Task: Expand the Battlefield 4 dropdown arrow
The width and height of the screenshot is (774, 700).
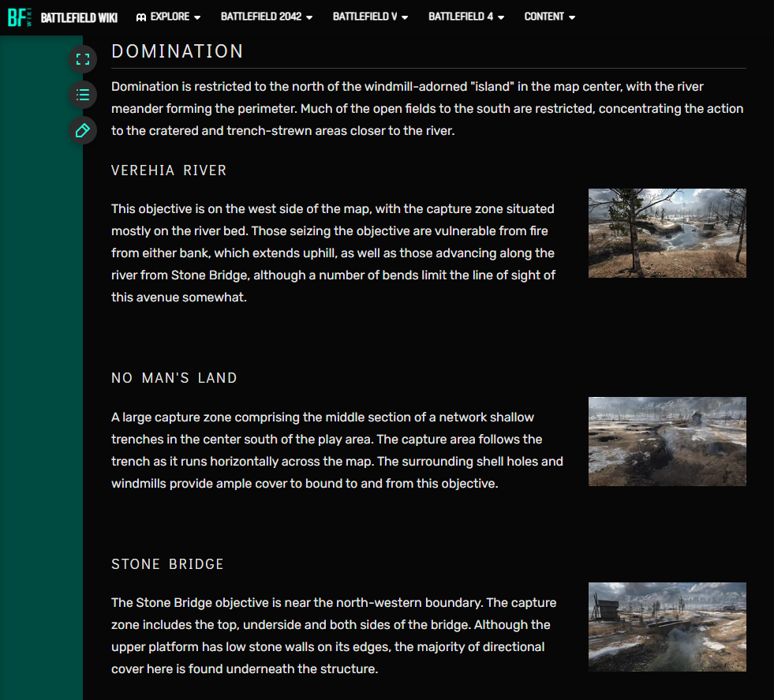Action: click(500, 17)
